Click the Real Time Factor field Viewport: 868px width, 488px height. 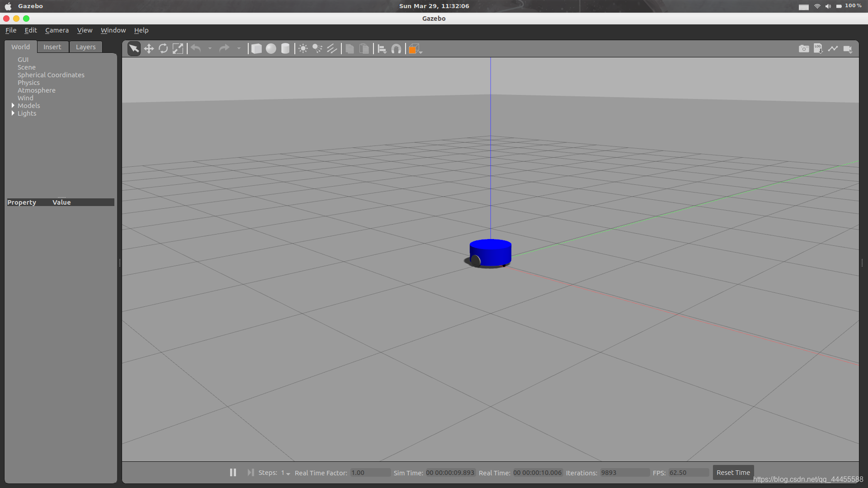(370, 473)
